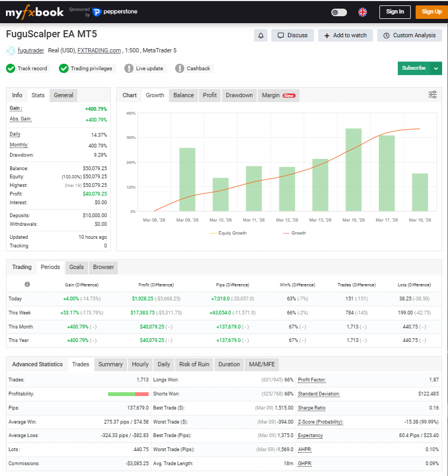Click the fugutrader avatar icon
The width and height of the screenshot is (448, 476).
pos(11,51)
